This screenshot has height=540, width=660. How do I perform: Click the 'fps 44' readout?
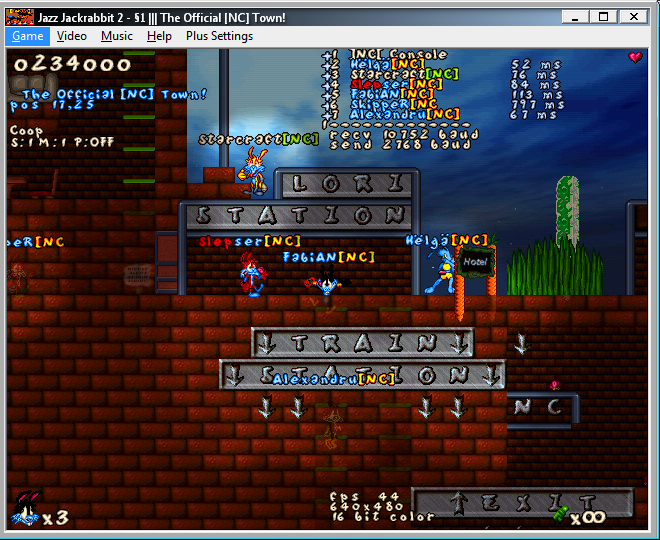pyautogui.click(x=365, y=497)
